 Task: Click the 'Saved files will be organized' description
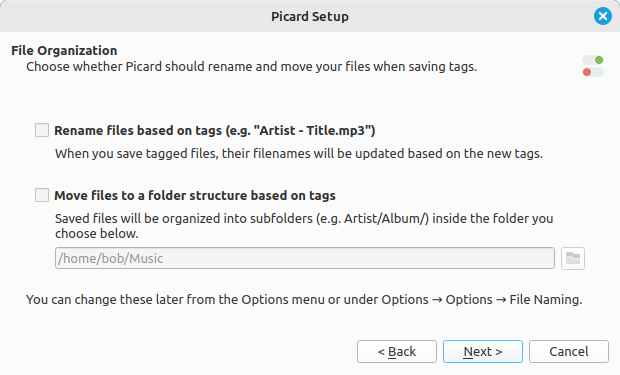coord(304,226)
